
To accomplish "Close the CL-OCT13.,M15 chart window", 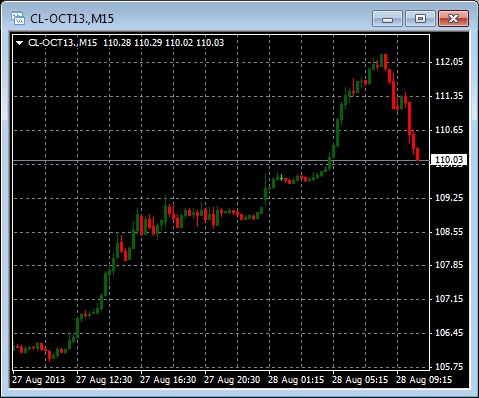I will [x=453, y=18].
